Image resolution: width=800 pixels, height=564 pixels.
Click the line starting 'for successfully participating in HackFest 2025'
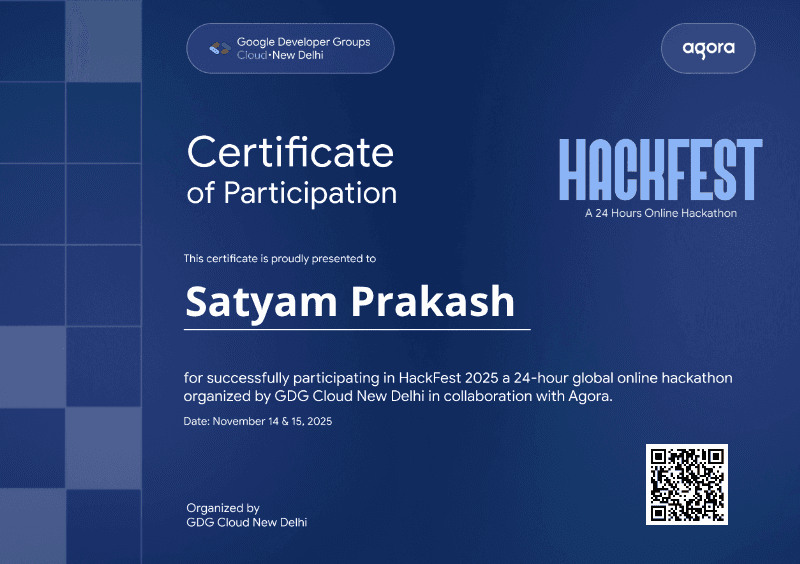[x=458, y=378]
